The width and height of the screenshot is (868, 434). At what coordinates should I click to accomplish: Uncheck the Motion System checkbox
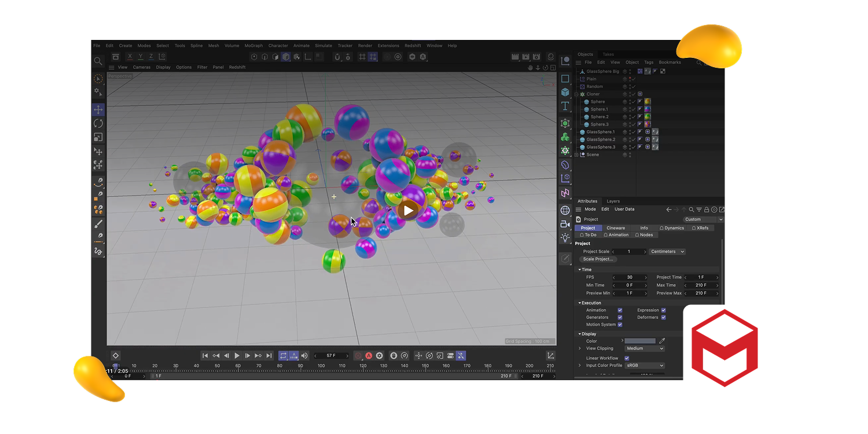click(620, 325)
